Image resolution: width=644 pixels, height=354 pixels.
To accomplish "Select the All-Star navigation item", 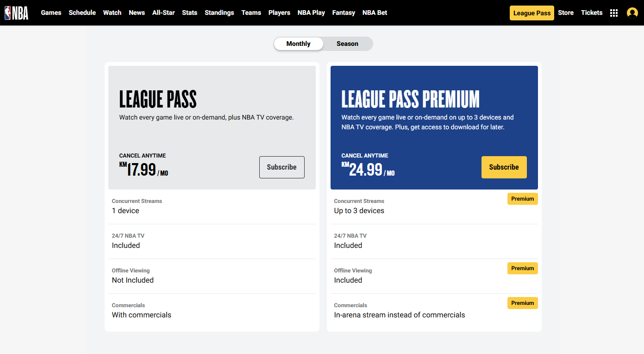I will [x=163, y=13].
